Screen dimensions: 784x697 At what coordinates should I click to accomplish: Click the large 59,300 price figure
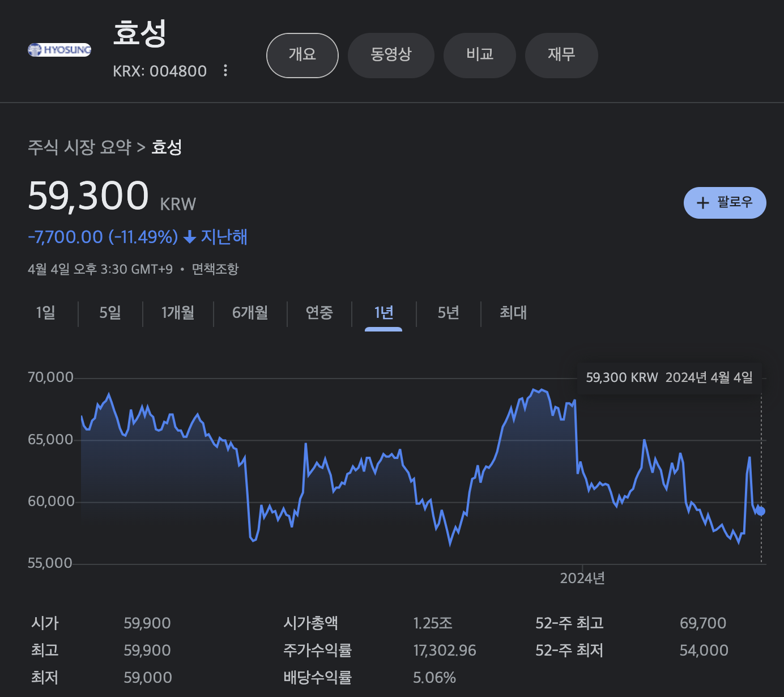click(88, 195)
